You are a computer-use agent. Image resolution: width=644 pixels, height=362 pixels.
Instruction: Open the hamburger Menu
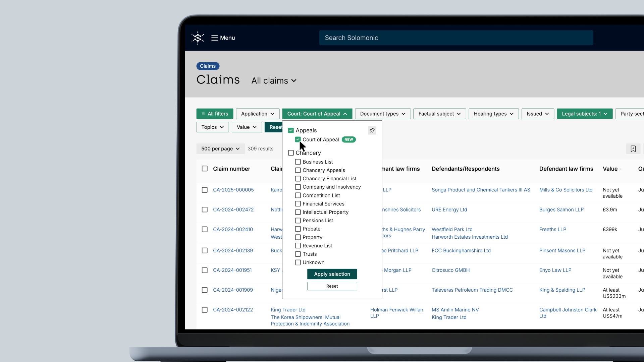pyautogui.click(x=223, y=38)
